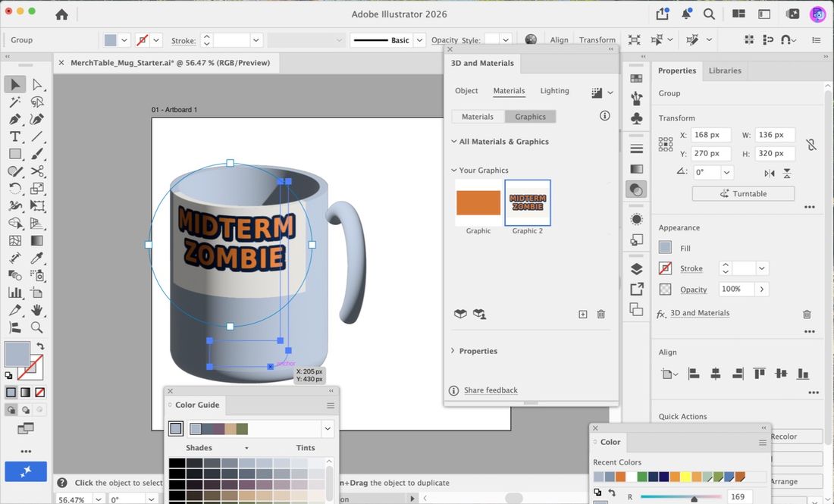Toggle constrain width and height proportions
834x504 pixels.
(x=810, y=145)
